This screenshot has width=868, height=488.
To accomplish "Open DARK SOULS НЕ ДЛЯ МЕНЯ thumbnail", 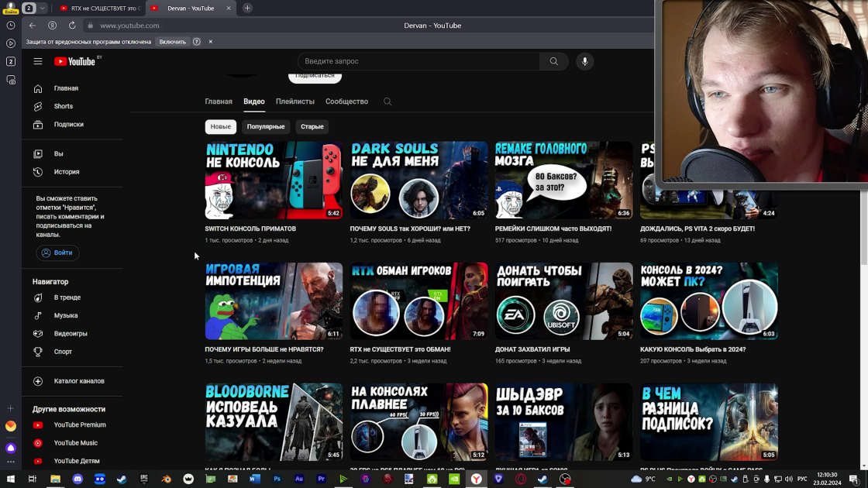I will pyautogui.click(x=419, y=180).
